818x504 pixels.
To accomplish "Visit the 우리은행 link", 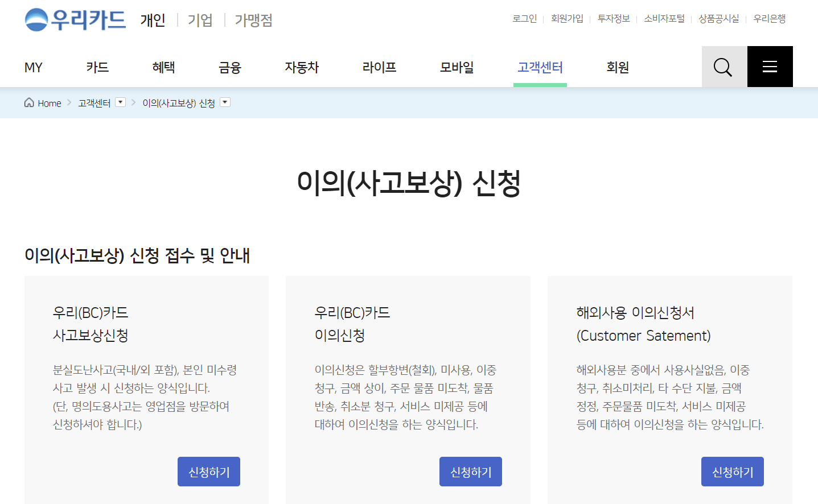I will click(x=769, y=18).
